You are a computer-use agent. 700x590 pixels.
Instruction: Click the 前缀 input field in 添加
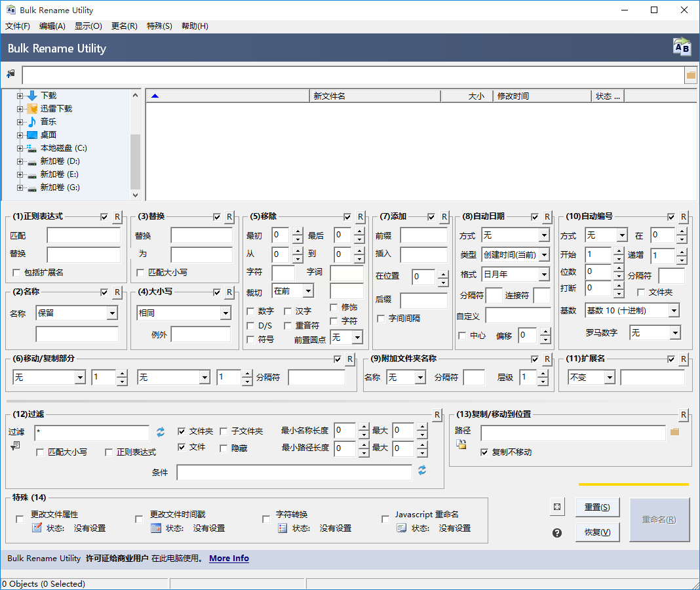tap(423, 236)
